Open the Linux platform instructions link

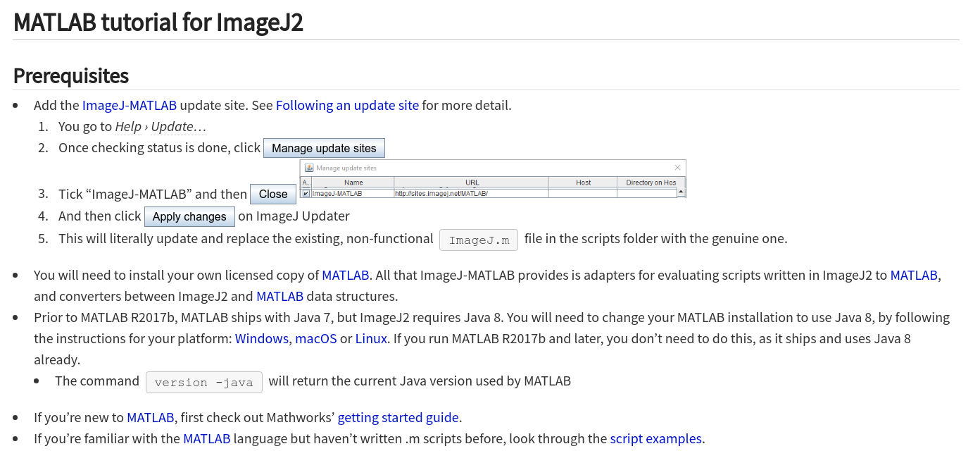pos(371,338)
